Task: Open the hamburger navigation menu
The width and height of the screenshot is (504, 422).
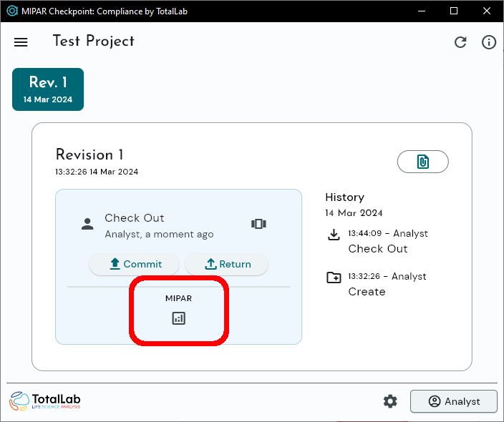Action: [21, 42]
